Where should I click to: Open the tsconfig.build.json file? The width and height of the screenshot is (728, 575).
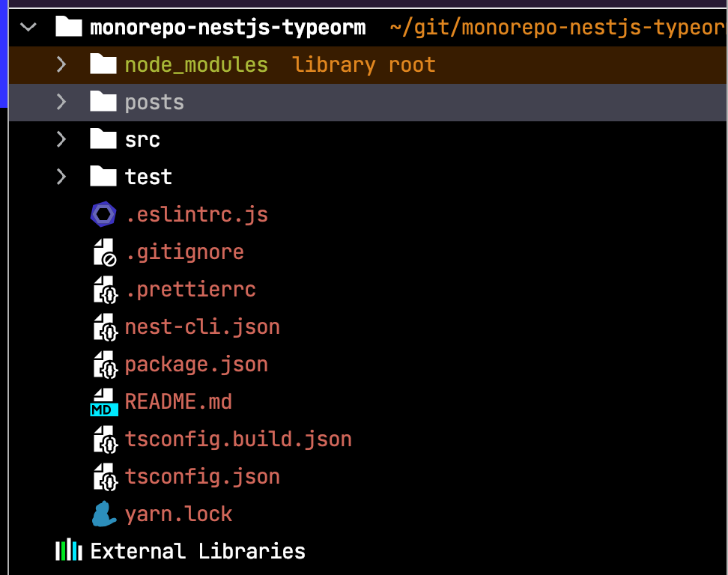coord(238,439)
